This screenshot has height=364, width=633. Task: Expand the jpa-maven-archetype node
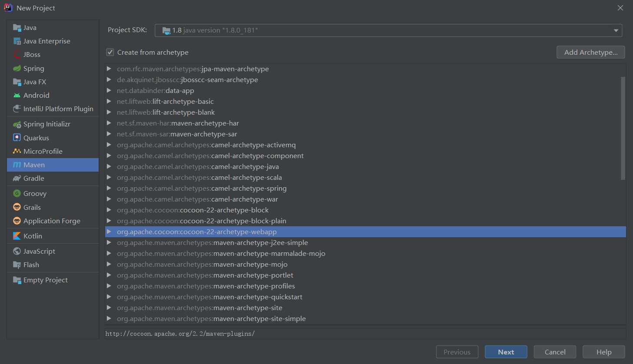coord(109,69)
